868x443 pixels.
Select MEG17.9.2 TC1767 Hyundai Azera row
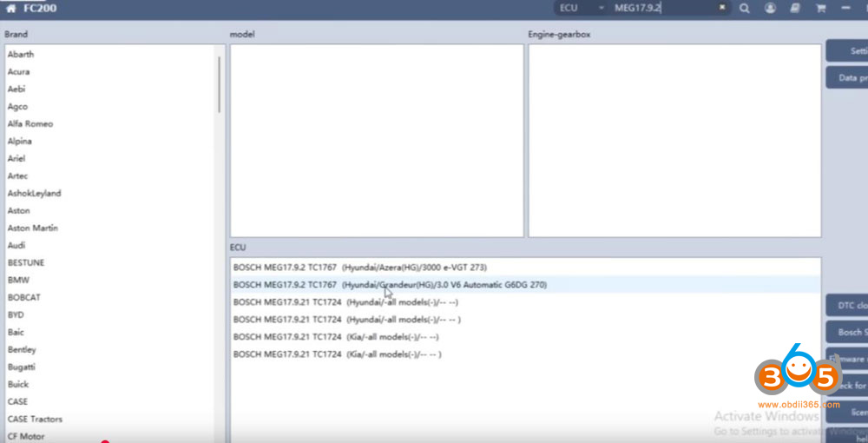coord(525,268)
